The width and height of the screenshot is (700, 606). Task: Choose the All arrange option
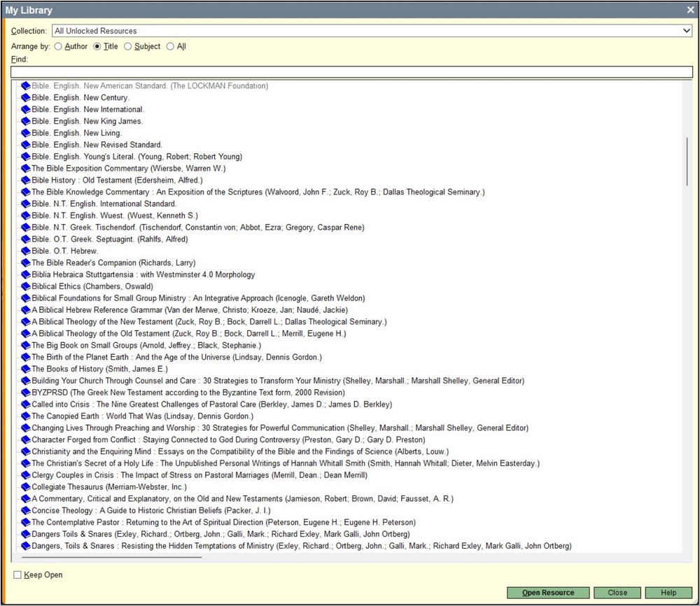(x=170, y=46)
